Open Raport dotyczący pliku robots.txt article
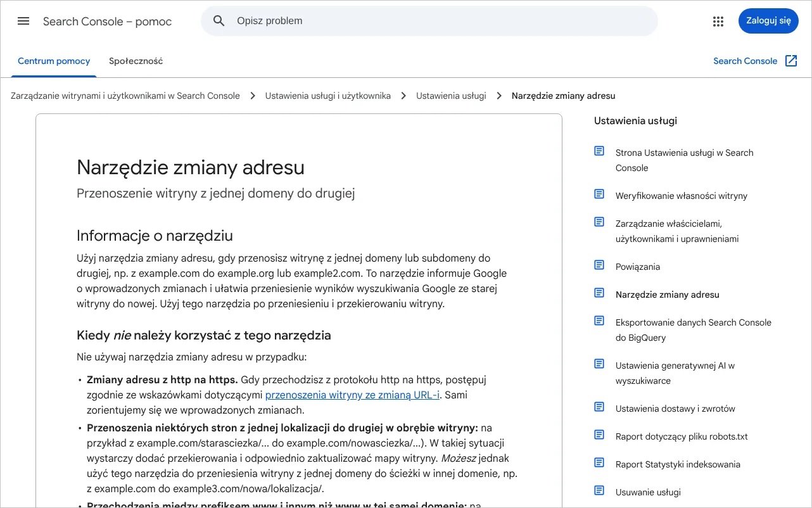The image size is (812, 508). (682, 436)
